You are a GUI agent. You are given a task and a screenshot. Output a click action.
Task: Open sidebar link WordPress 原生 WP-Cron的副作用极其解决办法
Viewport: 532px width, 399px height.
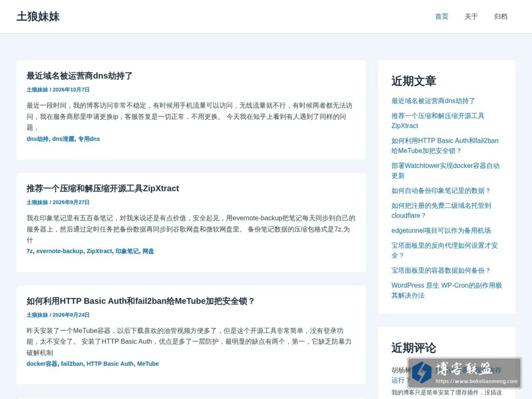447,290
